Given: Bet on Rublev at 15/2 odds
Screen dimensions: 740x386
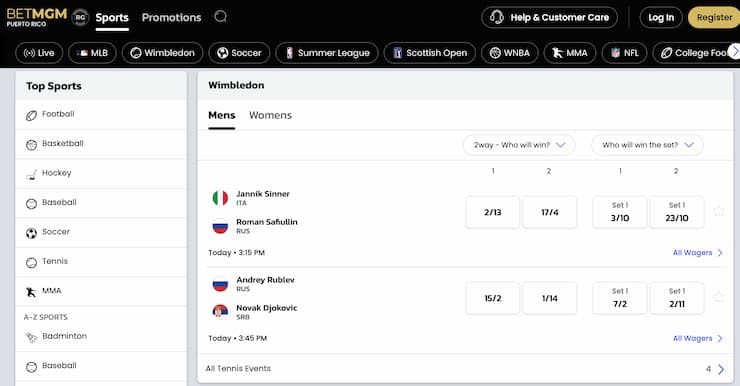Looking at the screenshot, I should tap(493, 298).
